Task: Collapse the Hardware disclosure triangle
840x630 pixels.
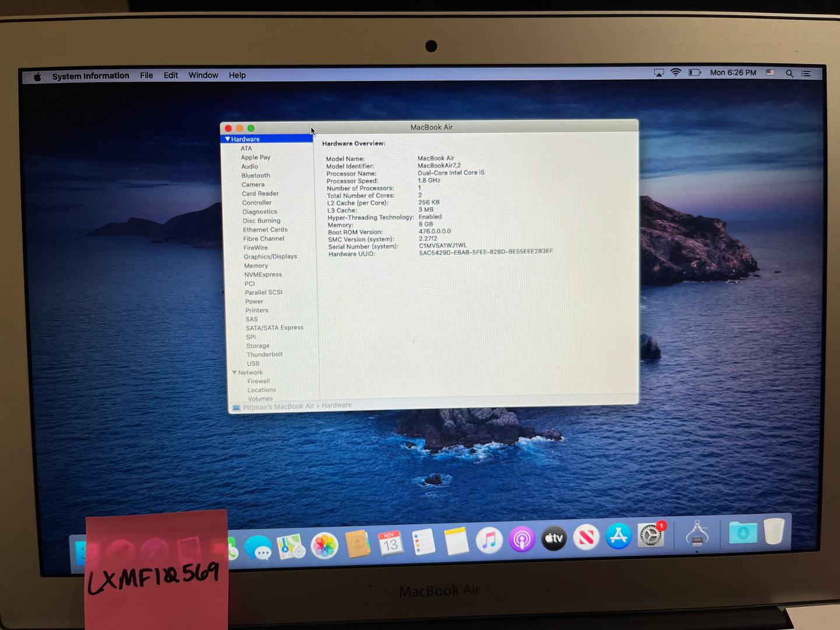Action: (228, 139)
